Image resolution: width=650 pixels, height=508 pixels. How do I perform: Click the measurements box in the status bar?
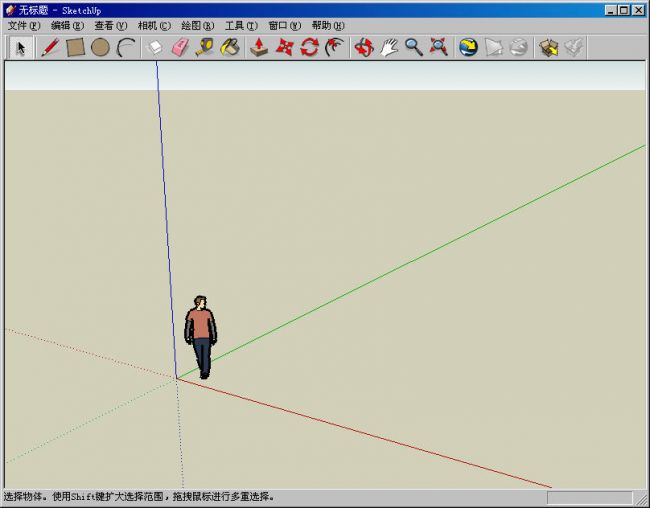589,498
